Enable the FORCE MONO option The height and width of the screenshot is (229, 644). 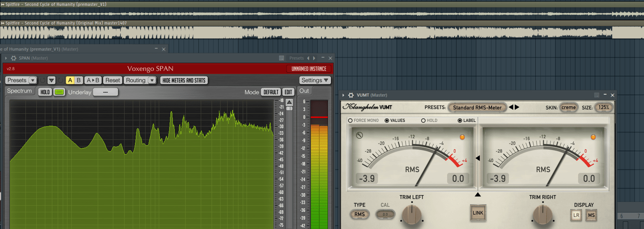(x=351, y=121)
